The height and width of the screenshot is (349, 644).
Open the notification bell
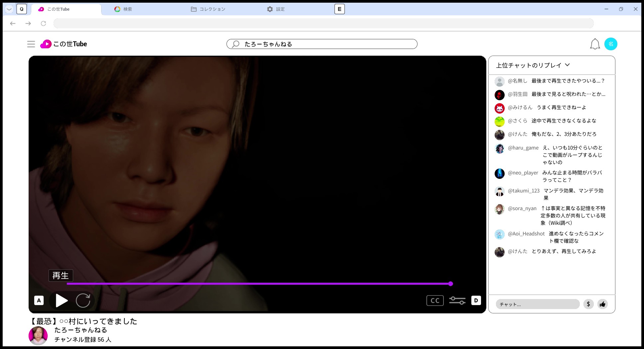(595, 44)
